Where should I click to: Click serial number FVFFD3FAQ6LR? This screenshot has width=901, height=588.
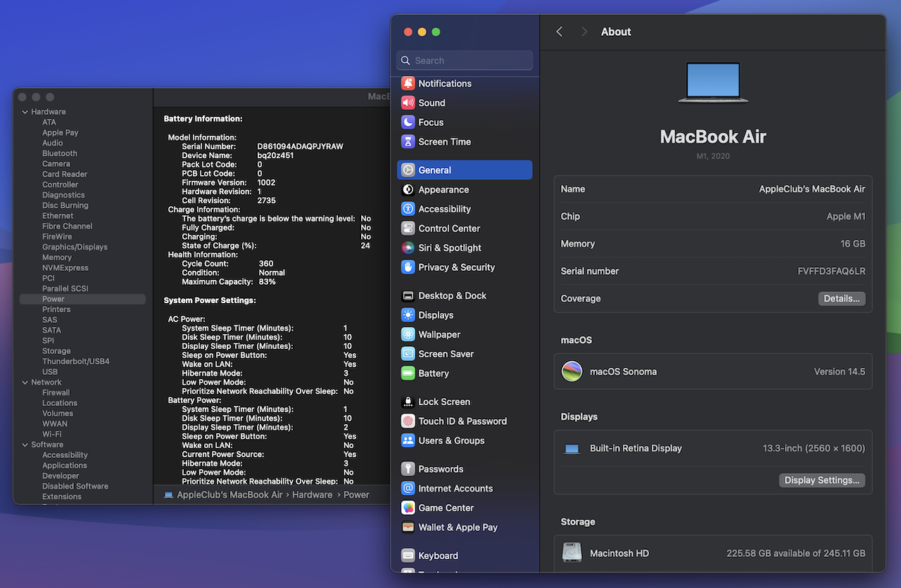click(831, 271)
